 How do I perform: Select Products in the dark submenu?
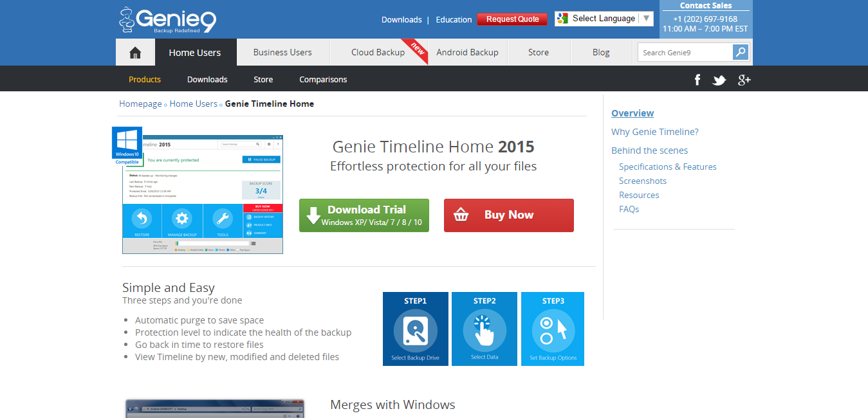145,80
